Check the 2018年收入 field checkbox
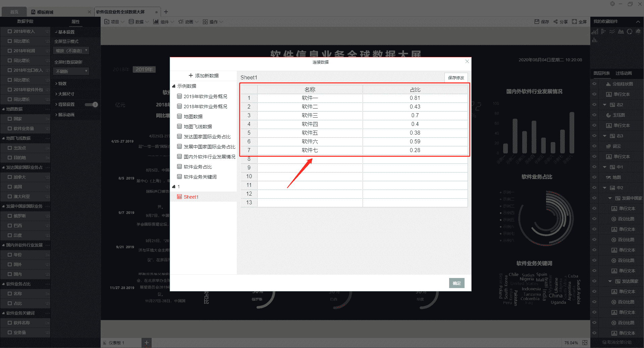The image size is (644, 348). (10, 31)
